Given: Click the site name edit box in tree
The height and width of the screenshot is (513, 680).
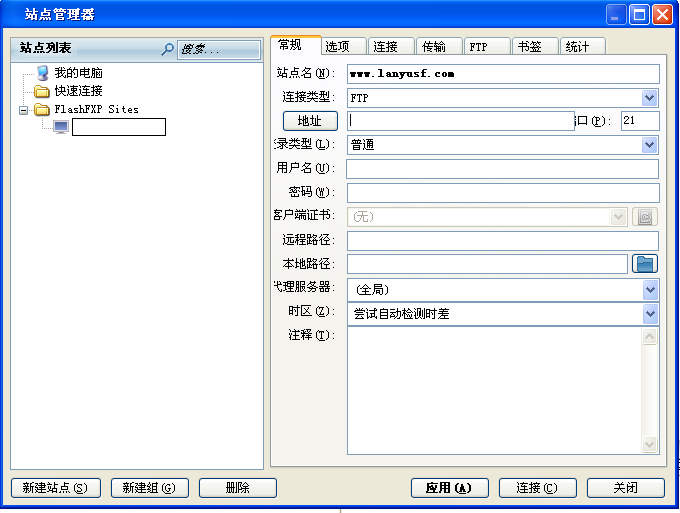Looking at the screenshot, I should 119,127.
